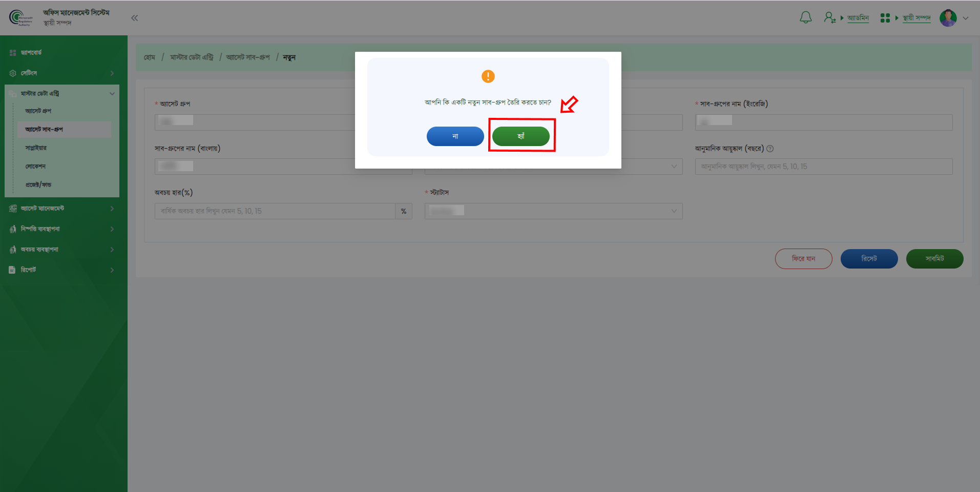Click the orange warning icon in dialog

pos(488,76)
